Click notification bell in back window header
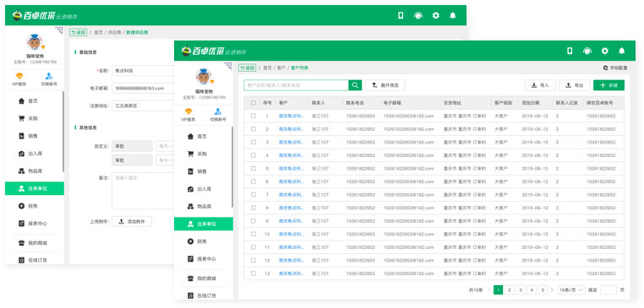This screenshot has height=308, width=644. (453, 15)
